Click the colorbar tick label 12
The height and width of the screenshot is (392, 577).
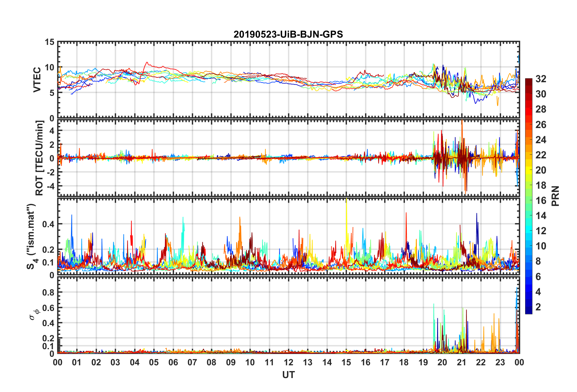[541, 231]
